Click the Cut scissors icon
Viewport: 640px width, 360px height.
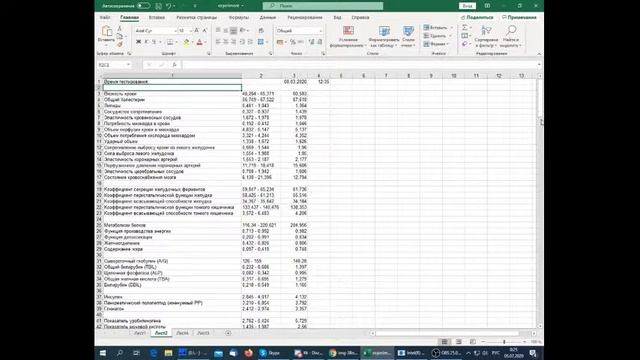pyautogui.click(x=120, y=28)
